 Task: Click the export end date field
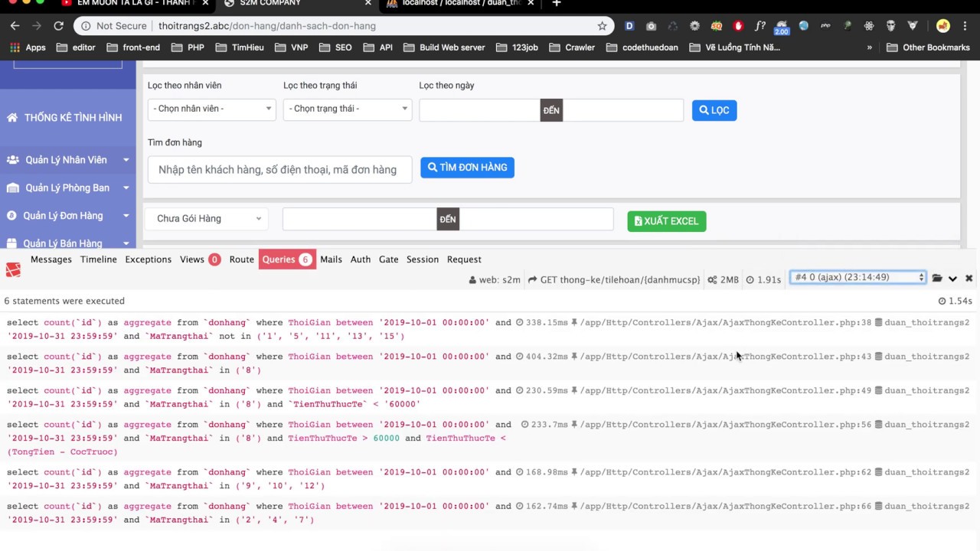(x=536, y=219)
